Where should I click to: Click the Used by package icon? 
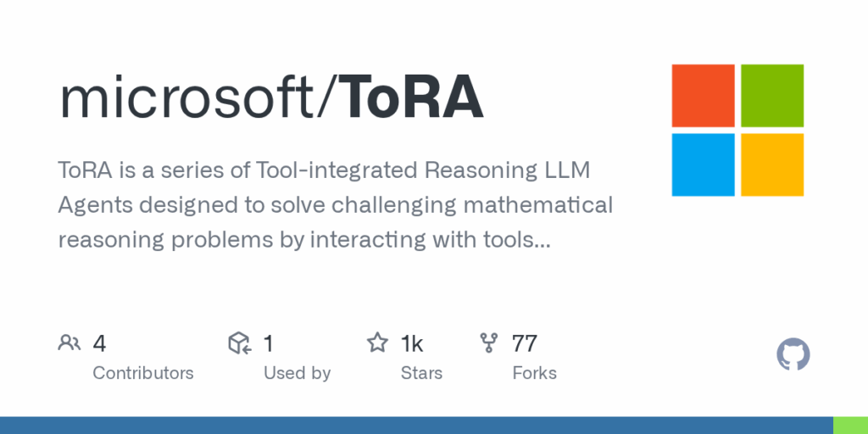(x=240, y=343)
